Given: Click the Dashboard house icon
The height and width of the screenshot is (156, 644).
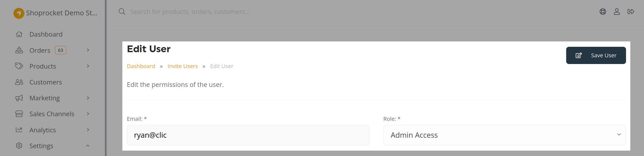Looking at the screenshot, I should pos(19,34).
